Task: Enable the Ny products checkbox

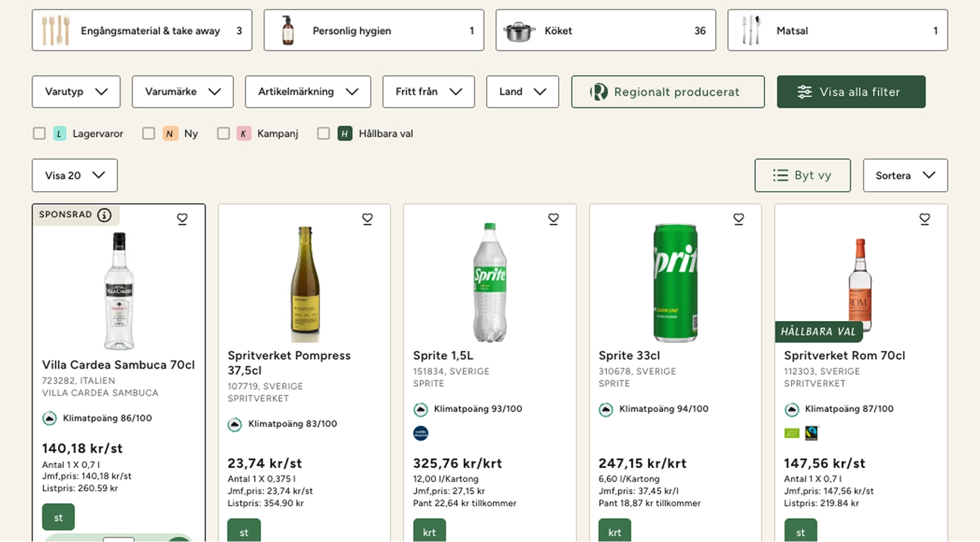Action: click(148, 133)
